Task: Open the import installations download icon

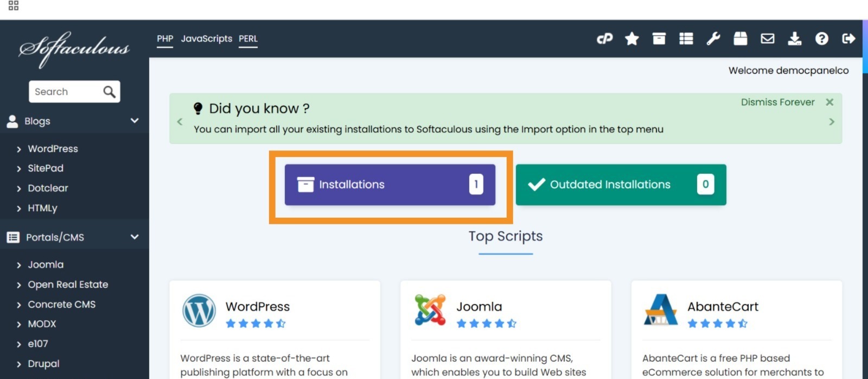Action: click(794, 39)
